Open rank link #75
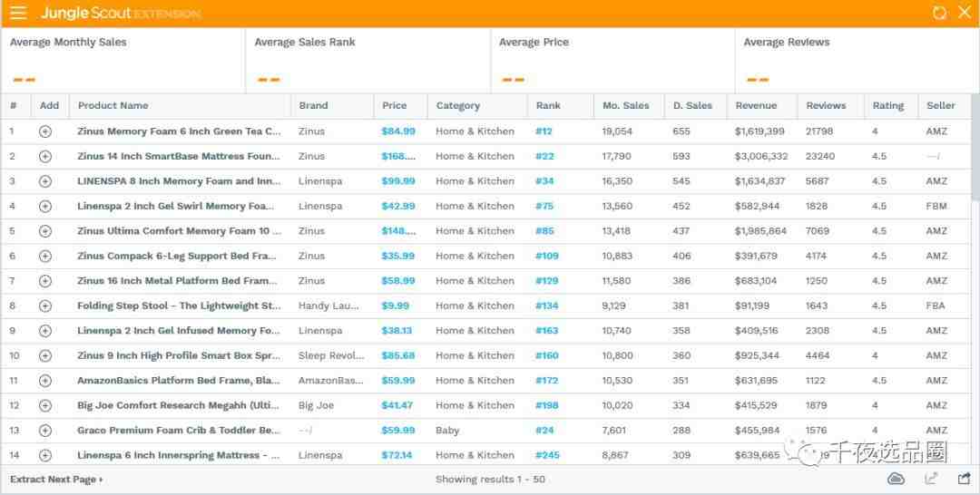This screenshot has height=495, width=980. click(544, 207)
